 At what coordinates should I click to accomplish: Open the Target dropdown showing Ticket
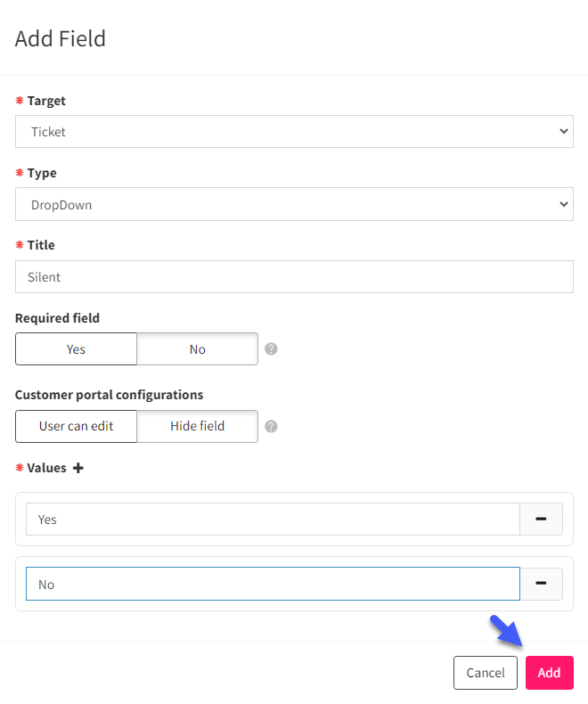click(x=294, y=132)
